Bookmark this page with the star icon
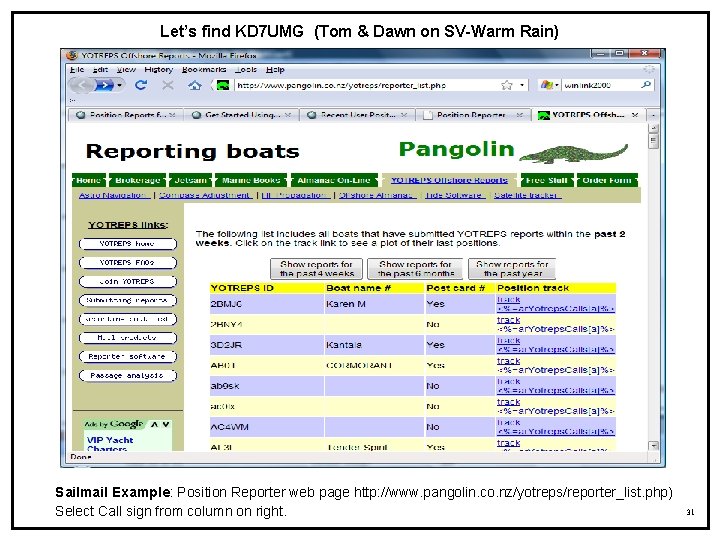 click(x=507, y=85)
